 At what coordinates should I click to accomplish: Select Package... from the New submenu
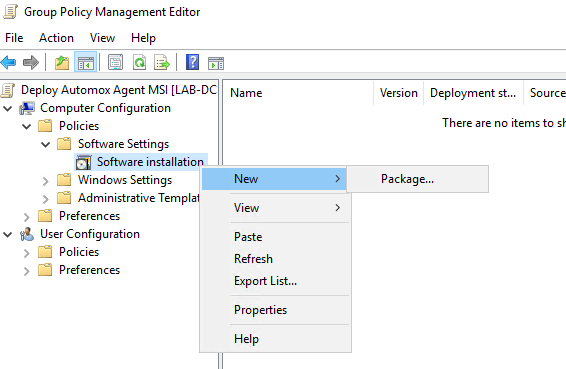point(418,179)
